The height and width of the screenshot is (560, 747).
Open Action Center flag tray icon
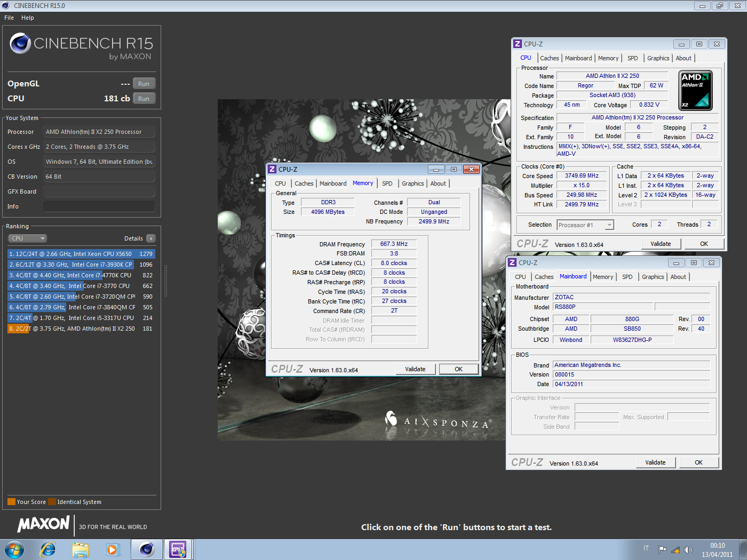(662, 550)
